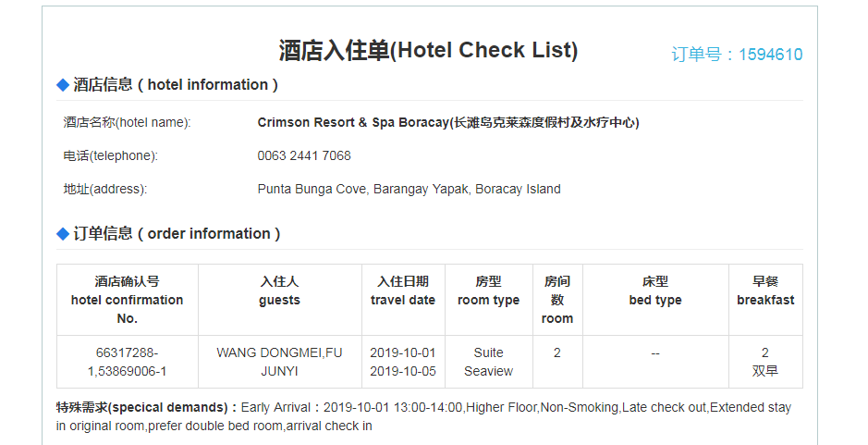Click the hotel confirmation No. column header
868x445 pixels.
[128, 300]
